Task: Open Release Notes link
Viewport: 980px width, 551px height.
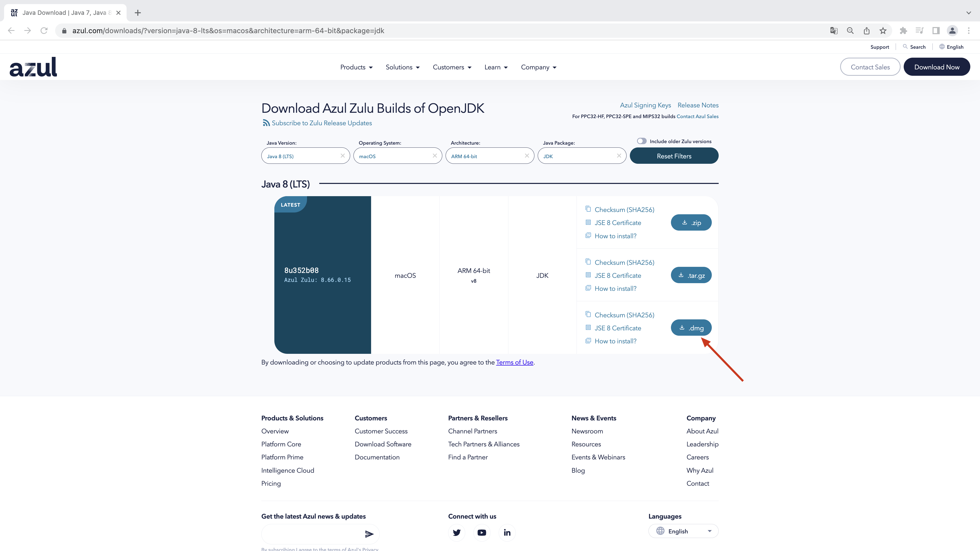Action: (698, 105)
